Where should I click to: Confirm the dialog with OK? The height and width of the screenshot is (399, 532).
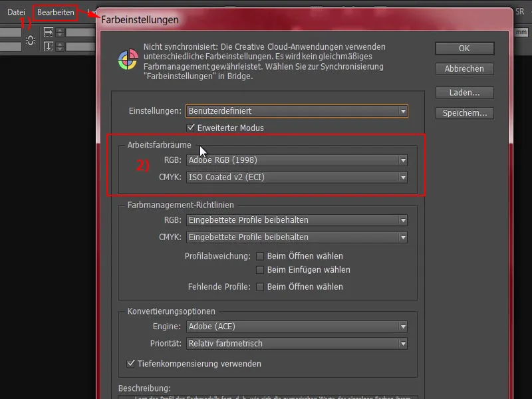click(464, 48)
